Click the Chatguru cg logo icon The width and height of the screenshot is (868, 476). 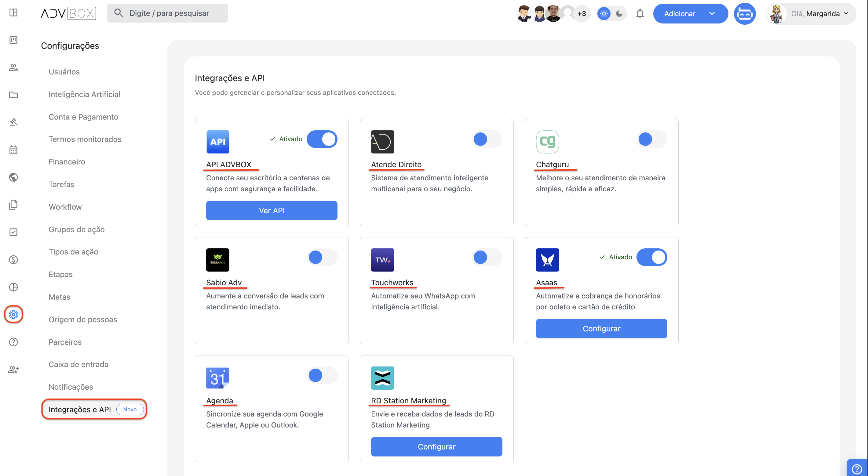coord(548,142)
